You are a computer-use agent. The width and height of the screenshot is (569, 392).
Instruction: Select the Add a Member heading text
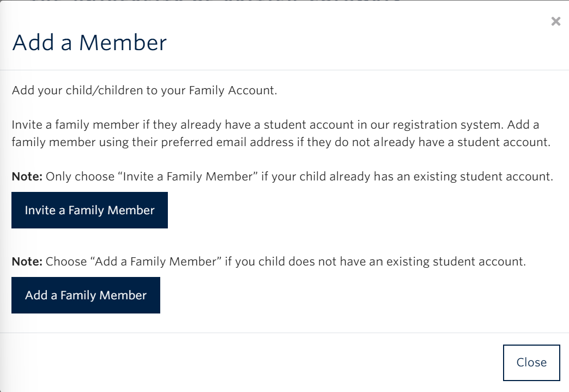pyautogui.click(x=90, y=41)
